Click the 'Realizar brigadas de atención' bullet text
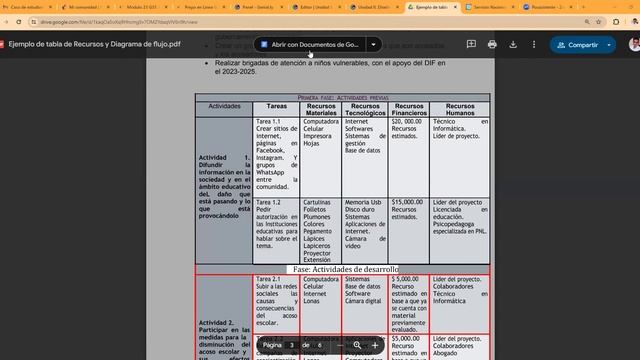640x360 pixels. point(330,67)
